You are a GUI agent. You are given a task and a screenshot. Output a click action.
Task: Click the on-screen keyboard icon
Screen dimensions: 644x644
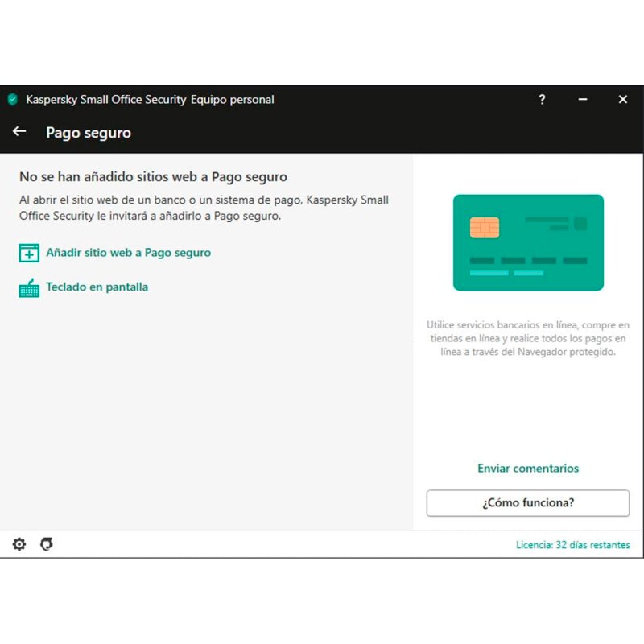point(29,287)
